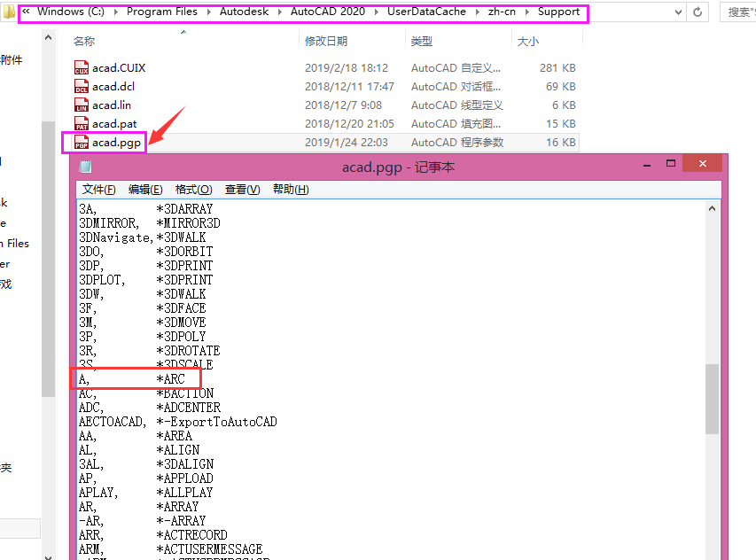Navigate to zh-cn folder in breadcrumb
The width and height of the screenshot is (756, 560).
[x=502, y=12]
